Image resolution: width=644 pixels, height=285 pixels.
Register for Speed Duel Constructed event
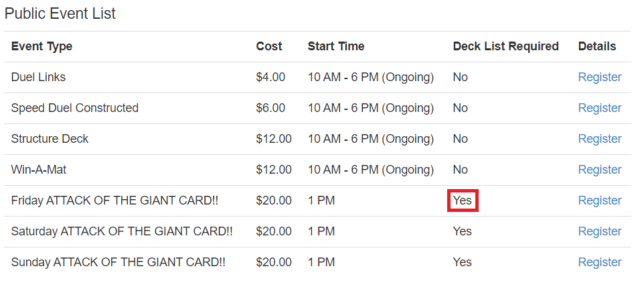(x=599, y=108)
